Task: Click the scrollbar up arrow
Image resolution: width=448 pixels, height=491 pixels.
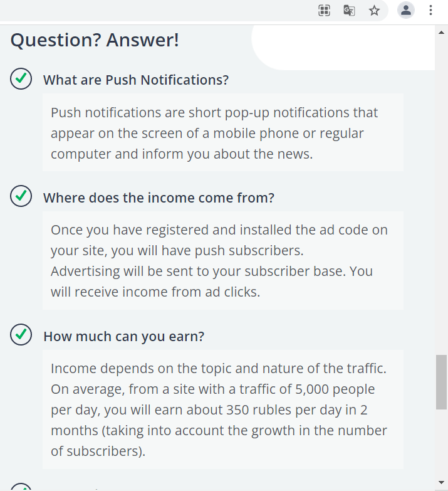Action: point(442,32)
